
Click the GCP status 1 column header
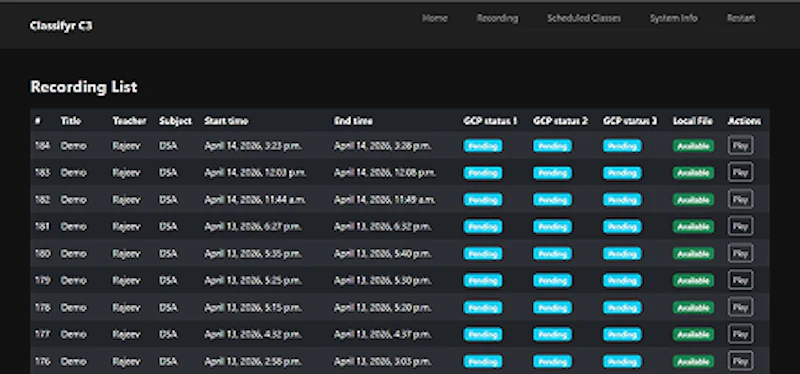[490, 121]
